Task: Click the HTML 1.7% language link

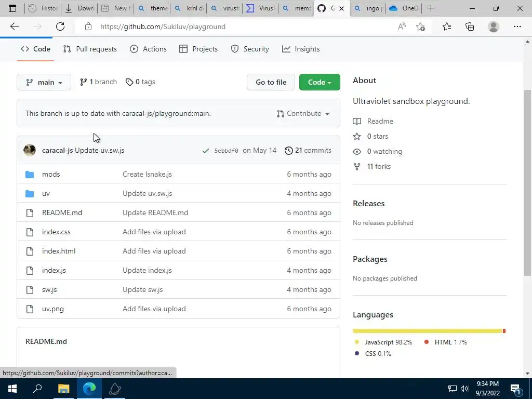Action: pyautogui.click(x=450, y=342)
